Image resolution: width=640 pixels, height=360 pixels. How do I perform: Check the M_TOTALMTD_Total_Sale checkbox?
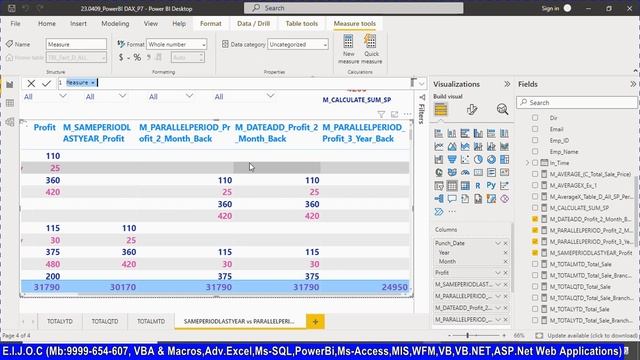(535, 264)
